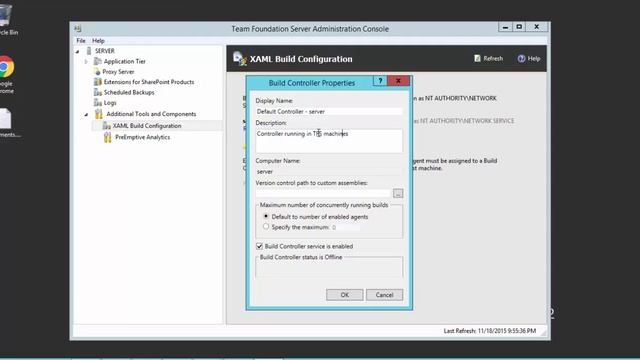This screenshot has height=360, width=640.
Task: Select the XAML Build Configuration tree item
Action: click(147, 126)
